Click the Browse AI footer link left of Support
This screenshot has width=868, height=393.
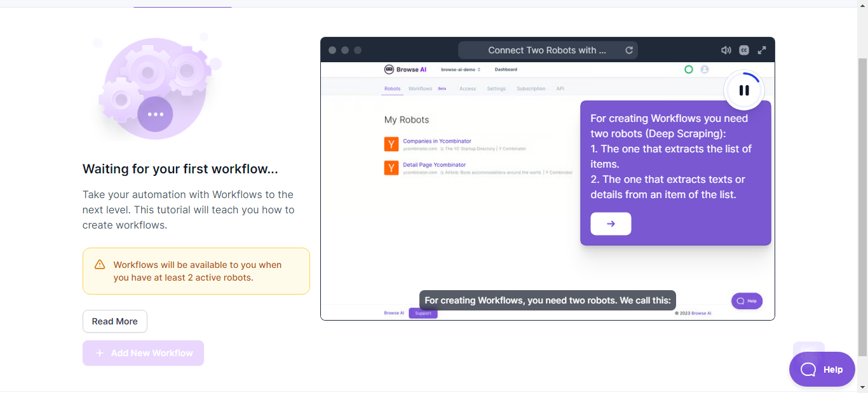point(394,313)
